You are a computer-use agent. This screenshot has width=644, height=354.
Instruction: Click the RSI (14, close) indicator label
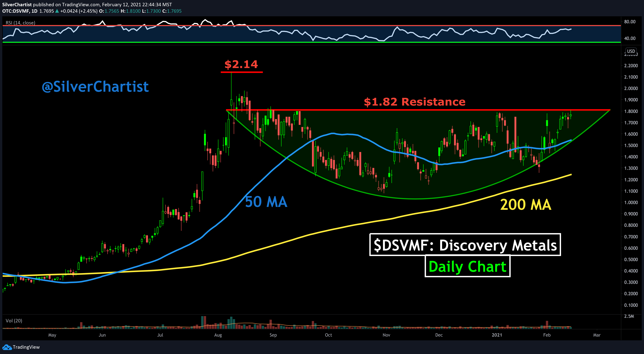pyautogui.click(x=20, y=23)
